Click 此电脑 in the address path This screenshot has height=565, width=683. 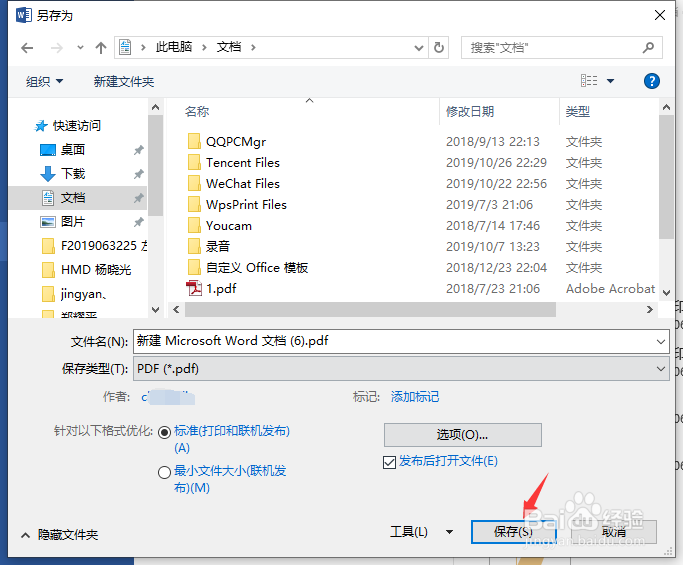(174, 47)
